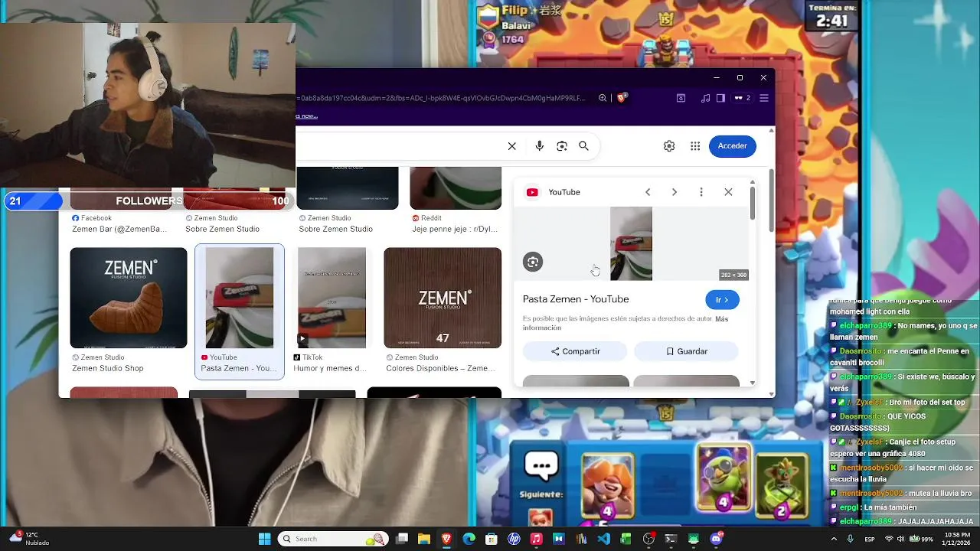Click the Facebook Zemen Bar result caption

click(x=119, y=229)
